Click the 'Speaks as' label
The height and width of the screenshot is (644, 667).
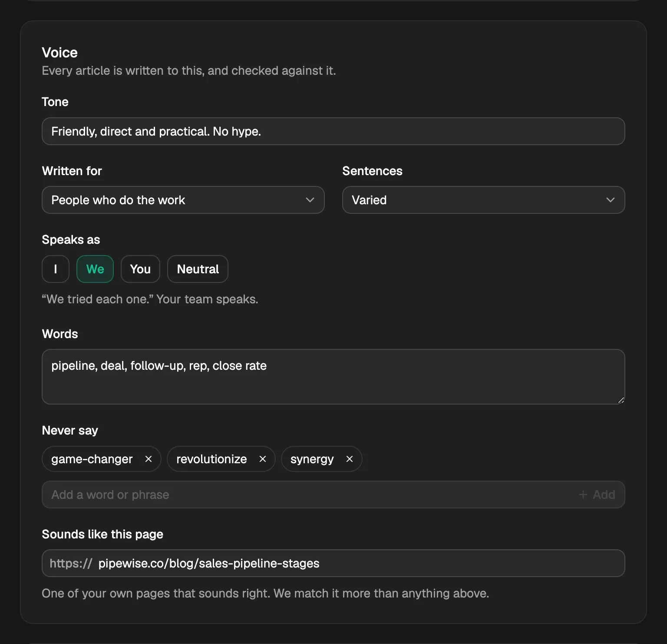point(71,239)
